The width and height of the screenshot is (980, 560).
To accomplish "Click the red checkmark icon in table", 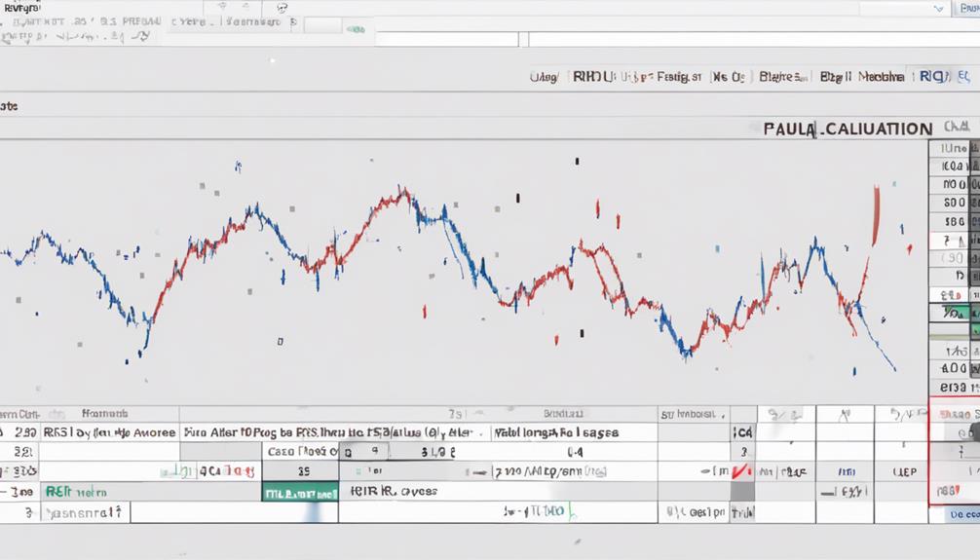I will click(x=742, y=471).
